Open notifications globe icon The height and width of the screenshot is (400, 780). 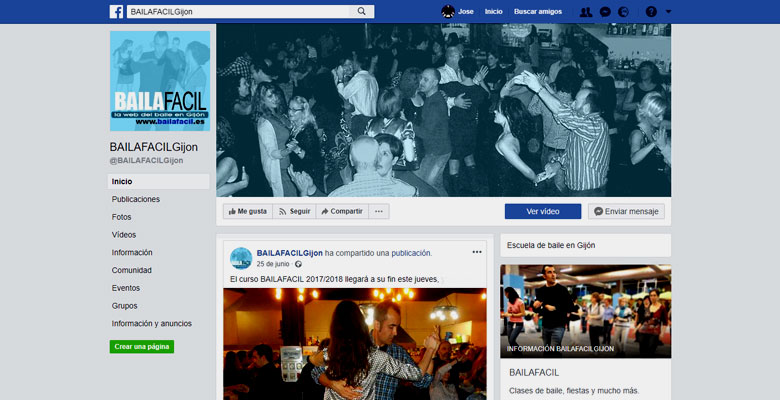[x=623, y=12]
